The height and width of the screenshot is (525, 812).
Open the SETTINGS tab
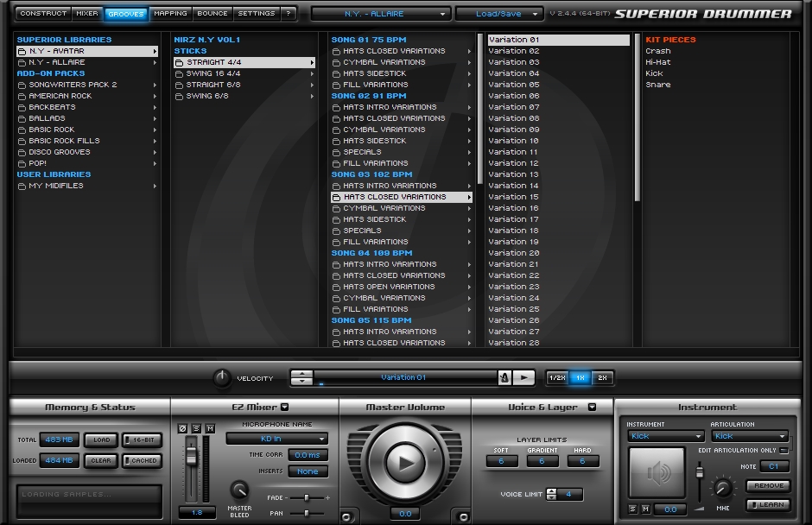point(257,14)
